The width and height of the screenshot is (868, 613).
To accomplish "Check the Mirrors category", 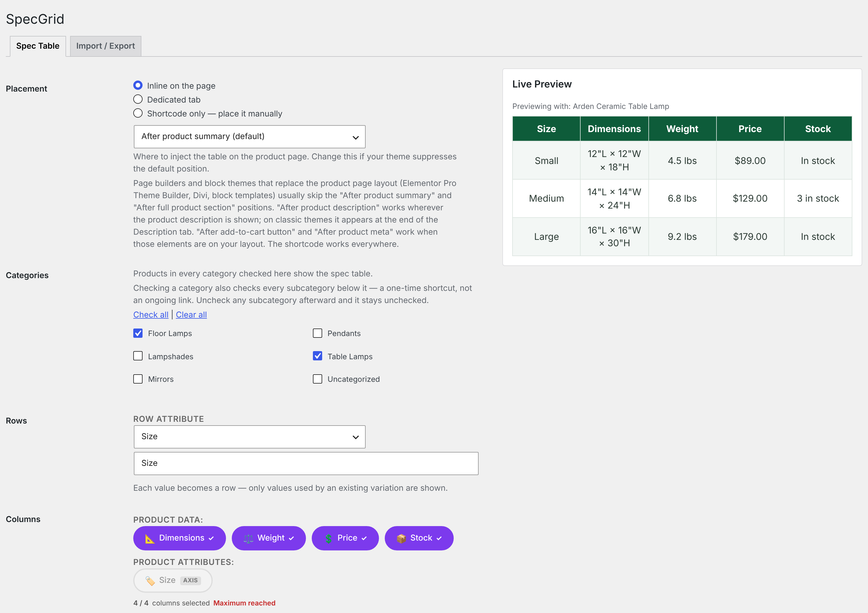I will pyautogui.click(x=138, y=379).
